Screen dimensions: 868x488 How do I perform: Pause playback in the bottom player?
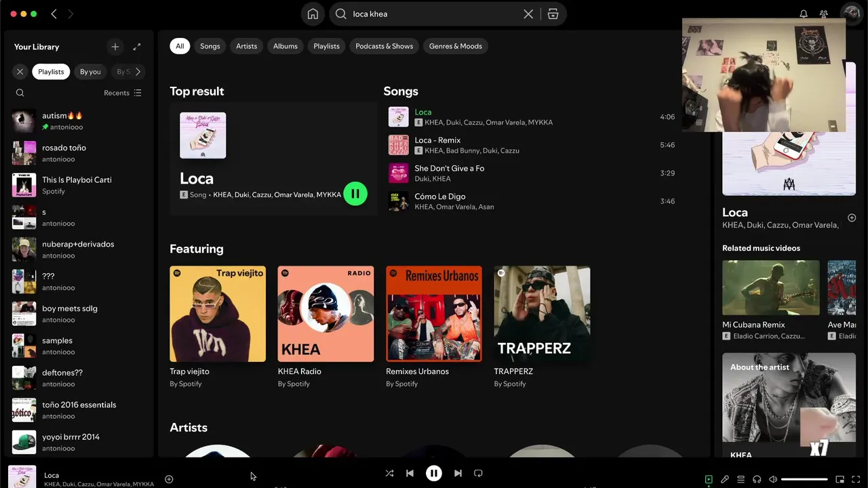pos(434,473)
